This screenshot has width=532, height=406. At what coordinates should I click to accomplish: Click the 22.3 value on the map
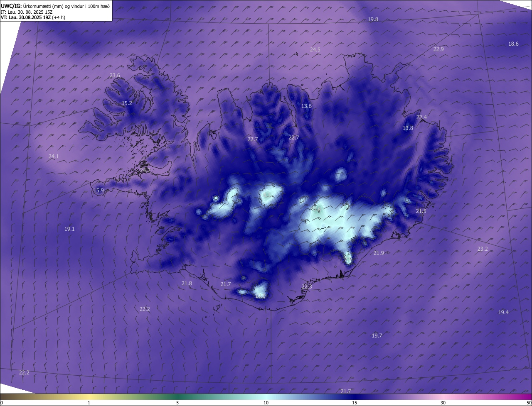(307, 287)
